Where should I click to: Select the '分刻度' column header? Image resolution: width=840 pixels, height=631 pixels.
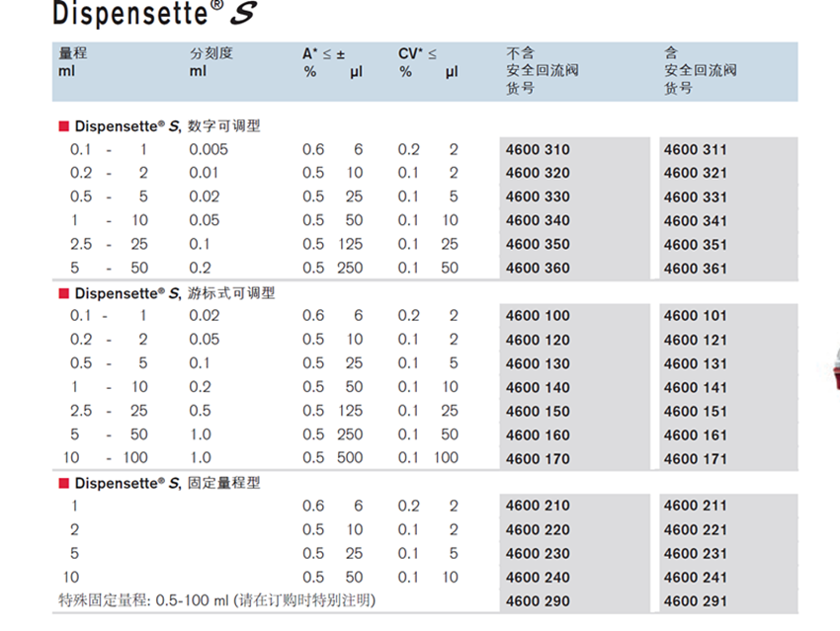click(x=211, y=53)
